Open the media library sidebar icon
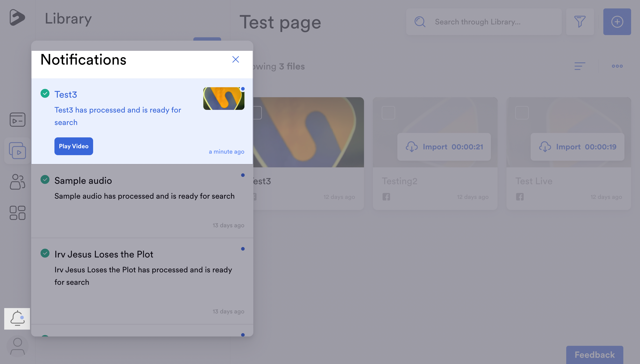 (17, 150)
